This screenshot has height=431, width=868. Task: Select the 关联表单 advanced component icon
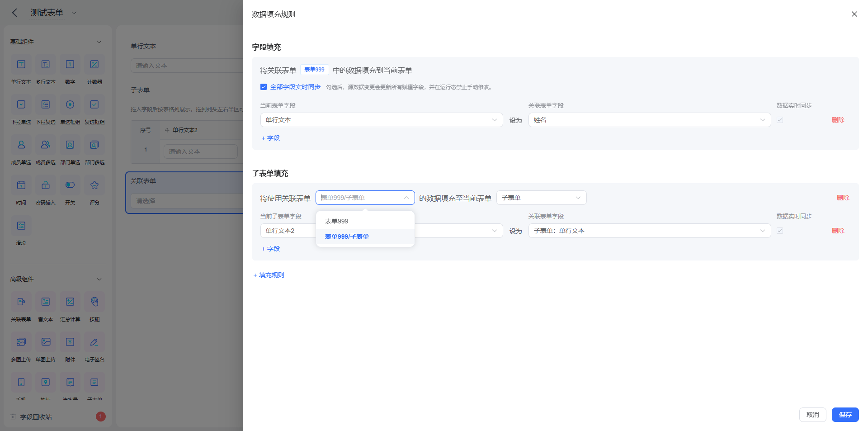click(x=21, y=302)
